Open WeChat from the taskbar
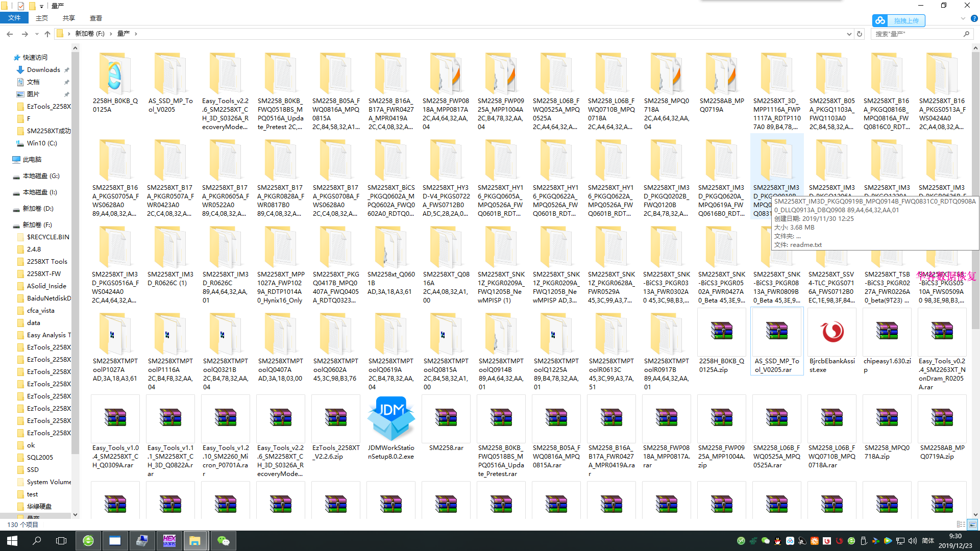Viewport: 980px width, 551px height. (223, 541)
